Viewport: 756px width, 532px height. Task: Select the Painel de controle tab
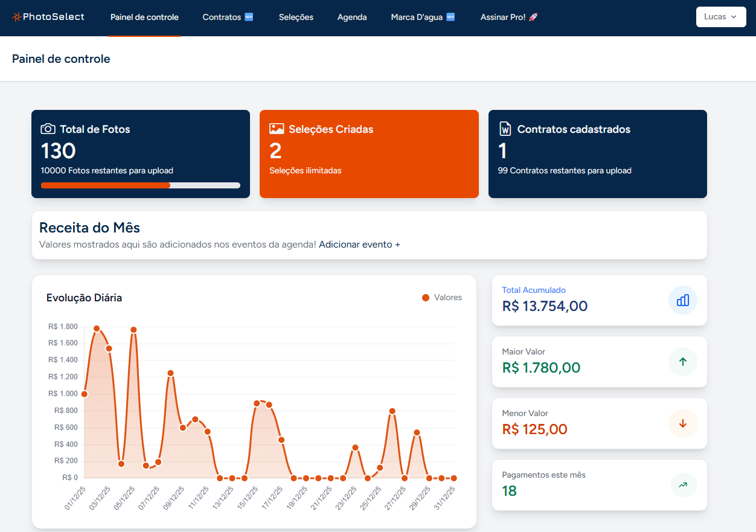click(x=144, y=17)
